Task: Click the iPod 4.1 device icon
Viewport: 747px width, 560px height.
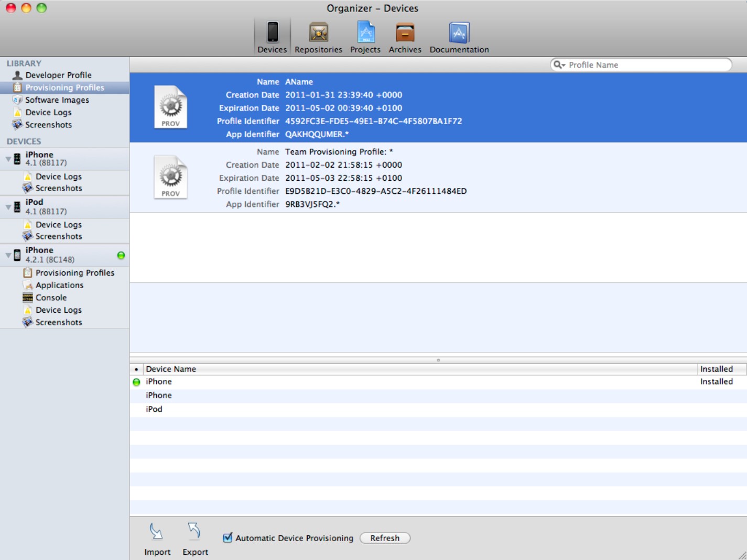Action: coord(17,207)
